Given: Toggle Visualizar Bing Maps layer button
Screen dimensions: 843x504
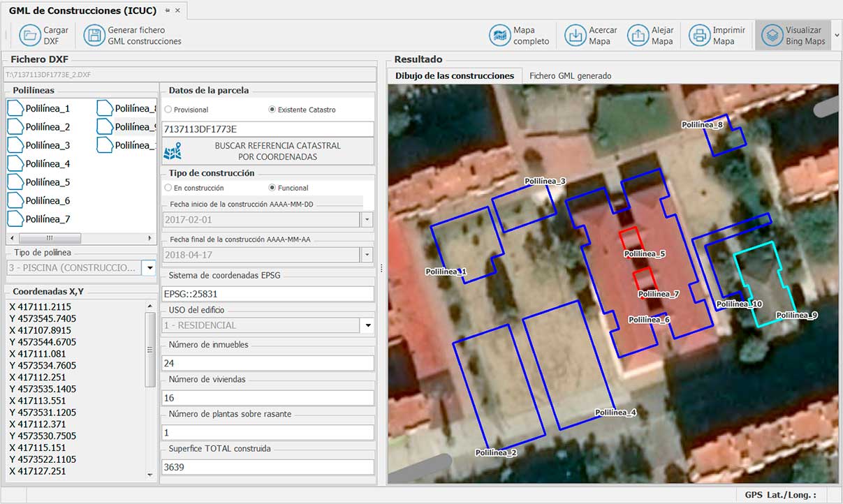Looking at the screenshot, I should tap(772, 35).
